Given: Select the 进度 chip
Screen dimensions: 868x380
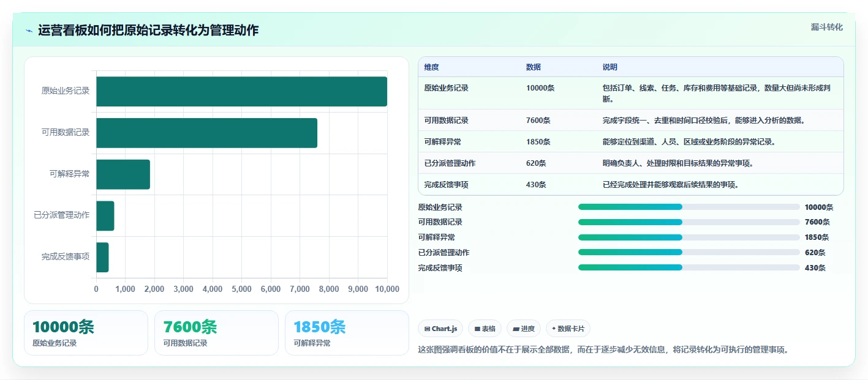Looking at the screenshot, I should coord(524,329).
